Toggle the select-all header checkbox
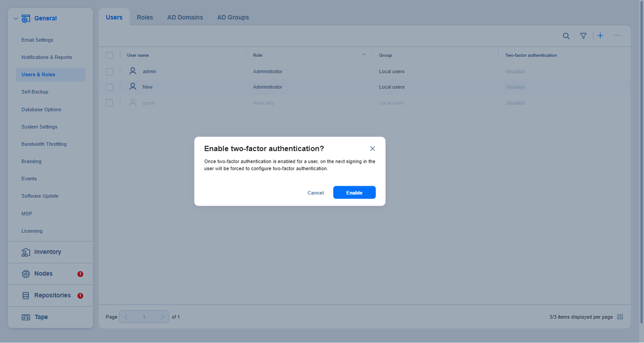Viewport: 644px width, 343px height. [x=109, y=55]
